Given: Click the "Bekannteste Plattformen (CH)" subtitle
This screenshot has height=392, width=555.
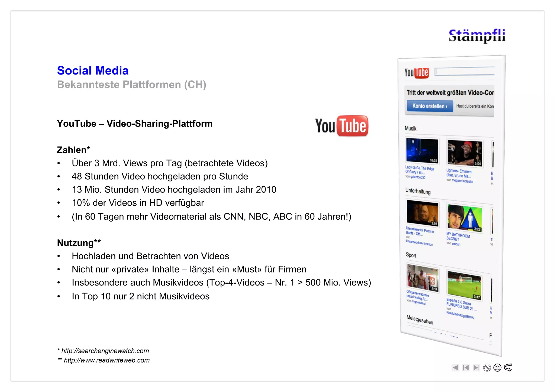Looking at the screenshot, I should coord(132,85).
